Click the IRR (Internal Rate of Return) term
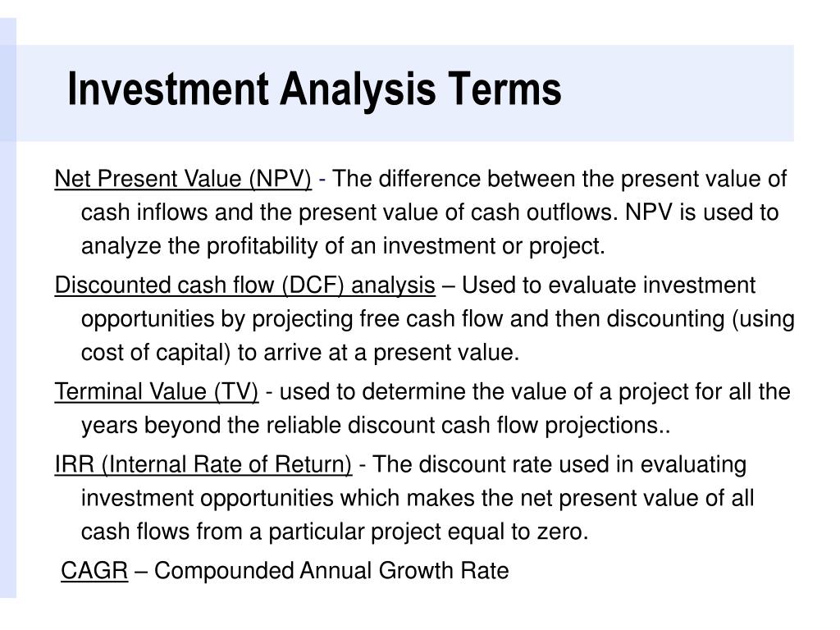The height and width of the screenshot is (630, 840). click(x=203, y=465)
